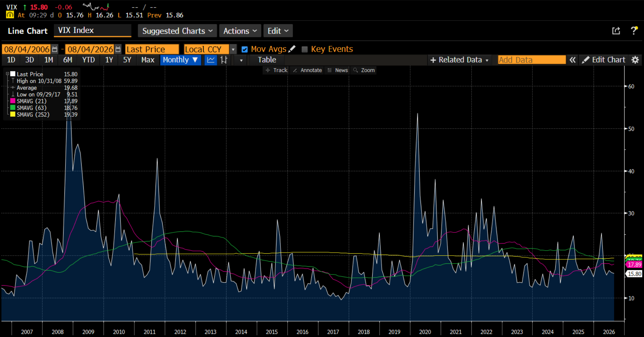
Task: Click the pencil icon to edit Mov Avgs
Action: tap(292, 49)
